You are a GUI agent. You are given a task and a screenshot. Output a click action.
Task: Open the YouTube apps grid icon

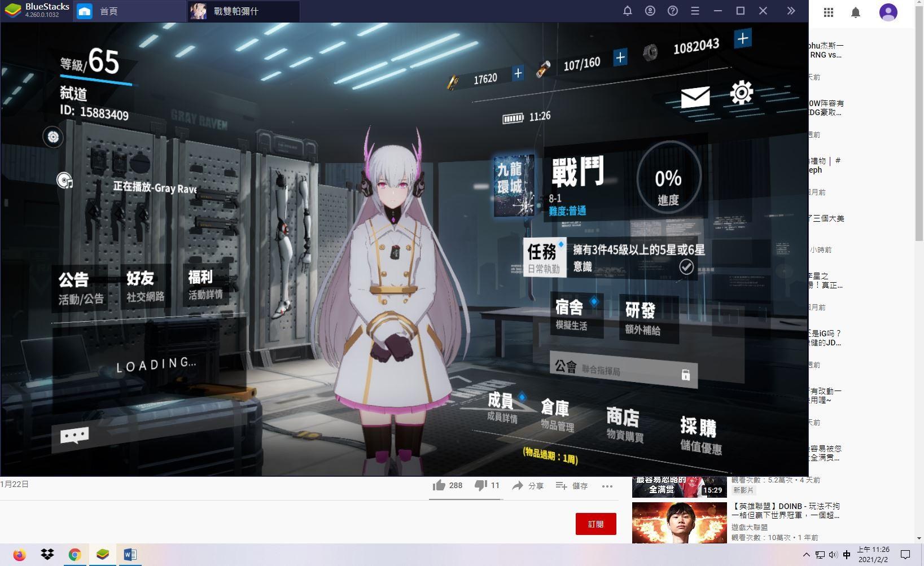pos(829,12)
